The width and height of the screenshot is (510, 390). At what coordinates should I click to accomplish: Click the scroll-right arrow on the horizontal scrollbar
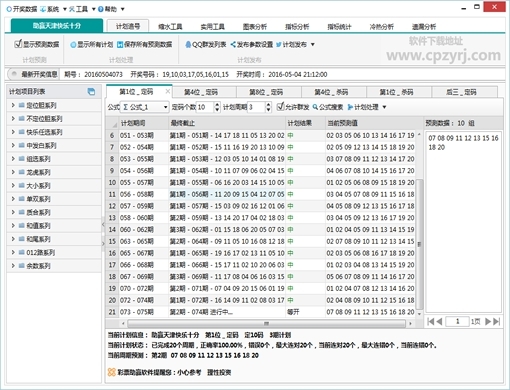pos(410,323)
